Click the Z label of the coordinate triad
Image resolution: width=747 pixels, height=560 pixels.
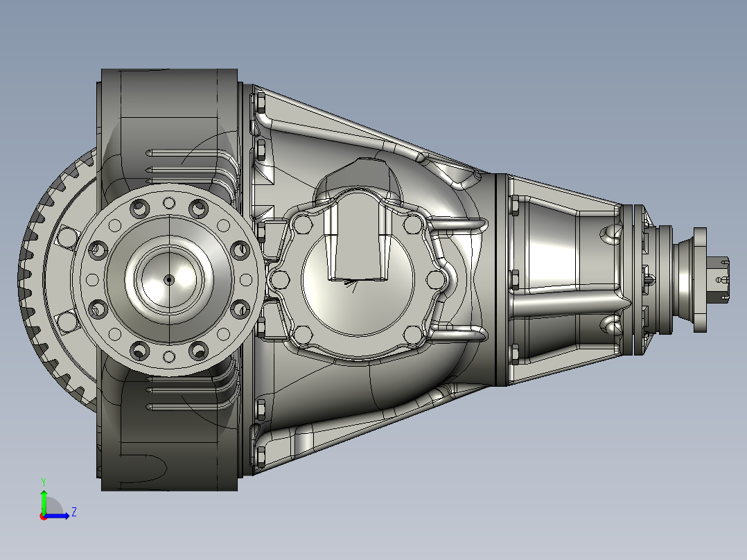coord(74,512)
